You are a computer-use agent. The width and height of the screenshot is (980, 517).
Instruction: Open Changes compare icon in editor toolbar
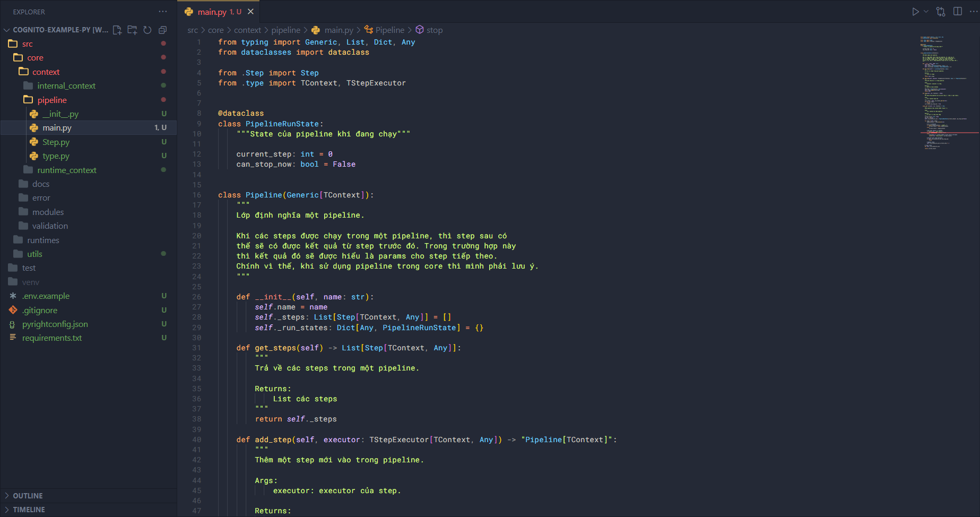point(941,12)
